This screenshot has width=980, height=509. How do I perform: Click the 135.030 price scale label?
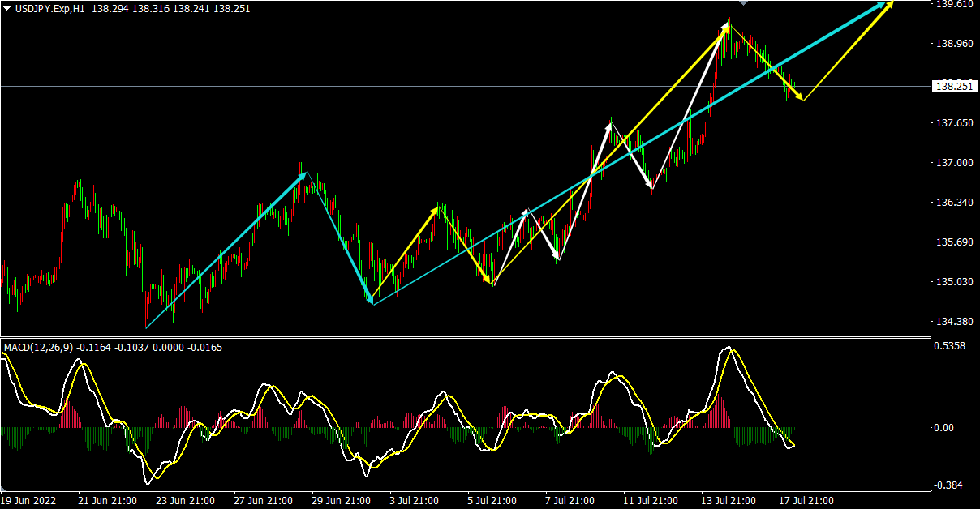[955, 282]
